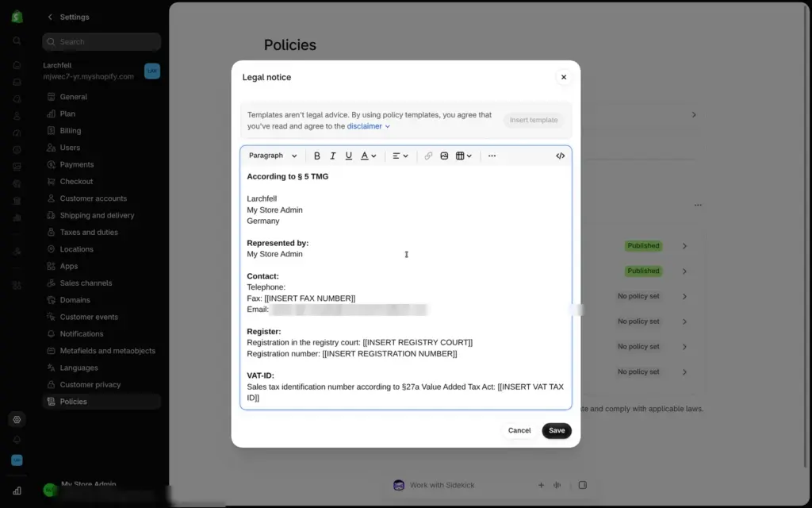Screen dimensions: 812x508
Task: Expand the first Published policy row chevron
Action: click(684, 246)
